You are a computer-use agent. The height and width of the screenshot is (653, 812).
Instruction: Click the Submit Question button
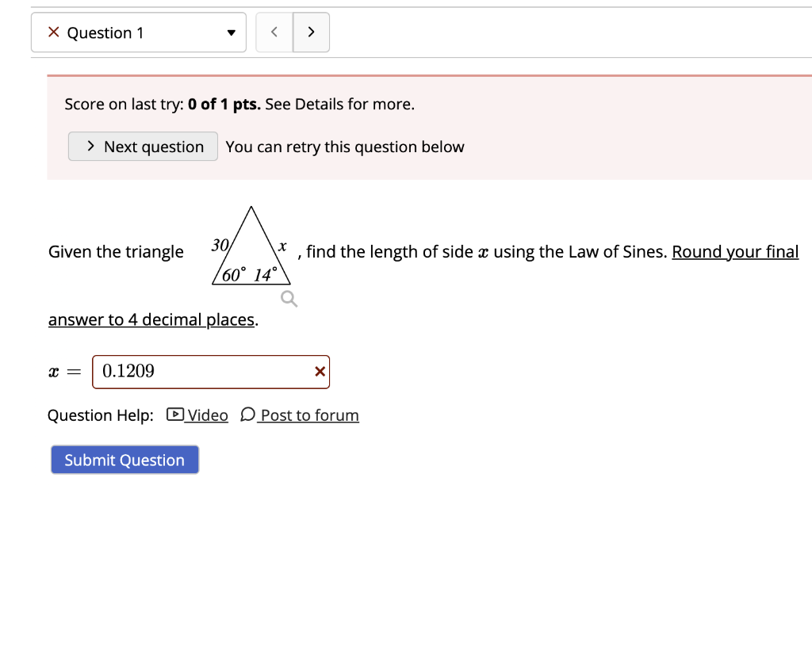coord(124,460)
